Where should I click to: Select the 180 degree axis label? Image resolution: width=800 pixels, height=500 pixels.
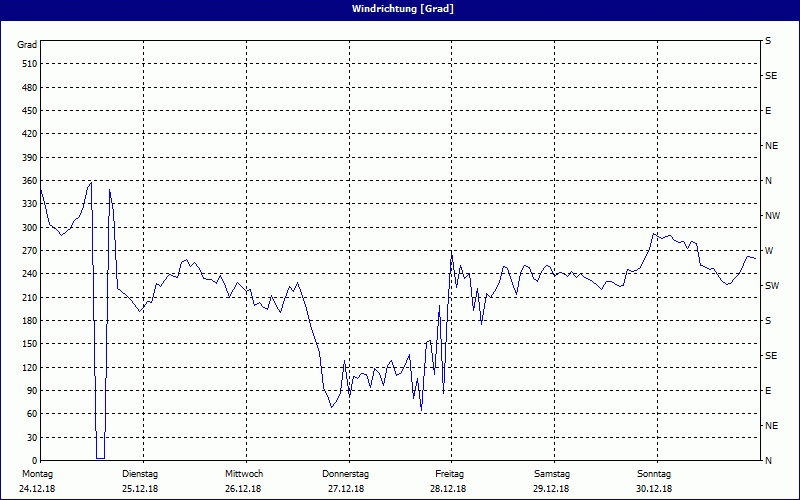pyautogui.click(x=29, y=321)
